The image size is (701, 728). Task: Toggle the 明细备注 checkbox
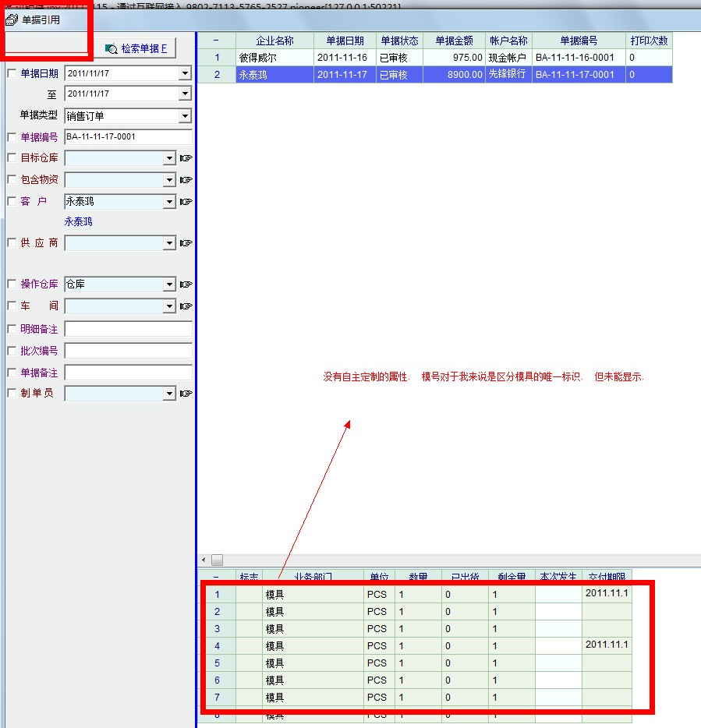(x=12, y=329)
